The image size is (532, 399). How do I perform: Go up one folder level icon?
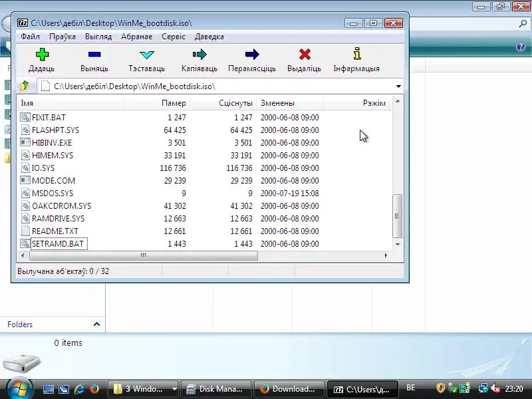tap(25, 86)
